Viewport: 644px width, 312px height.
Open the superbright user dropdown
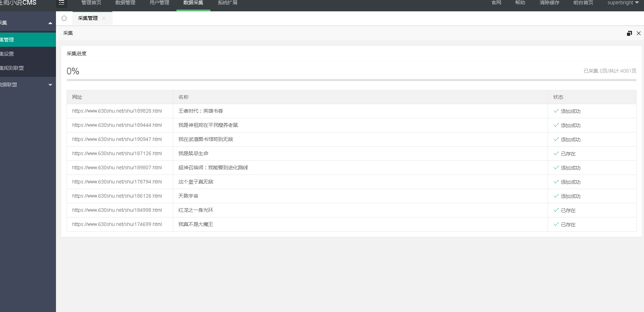pyautogui.click(x=623, y=3)
